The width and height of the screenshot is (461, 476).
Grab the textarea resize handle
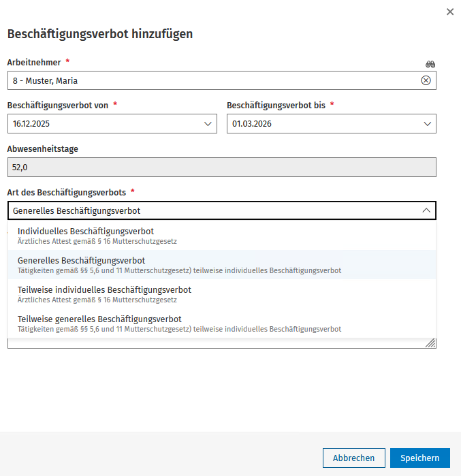tap(430, 343)
